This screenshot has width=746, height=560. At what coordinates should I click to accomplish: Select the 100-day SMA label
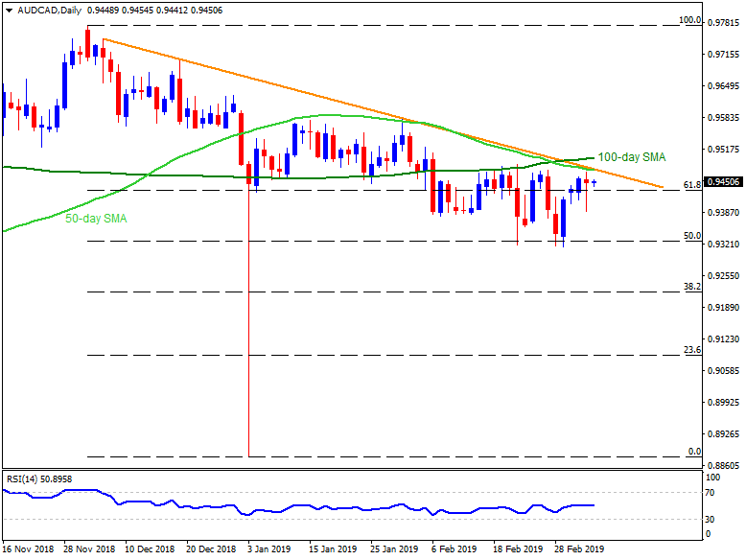pyautogui.click(x=631, y=156)
